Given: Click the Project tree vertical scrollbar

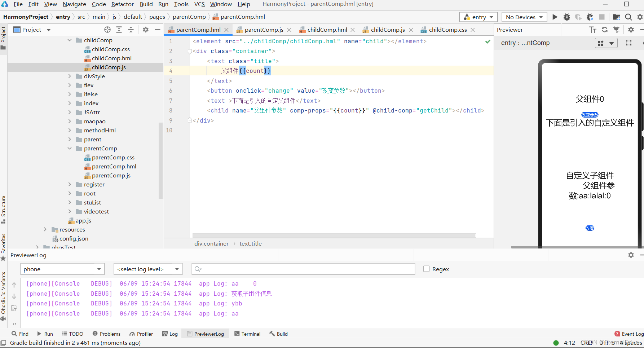Looking at the screenshot, I should (x=161, y=160).
